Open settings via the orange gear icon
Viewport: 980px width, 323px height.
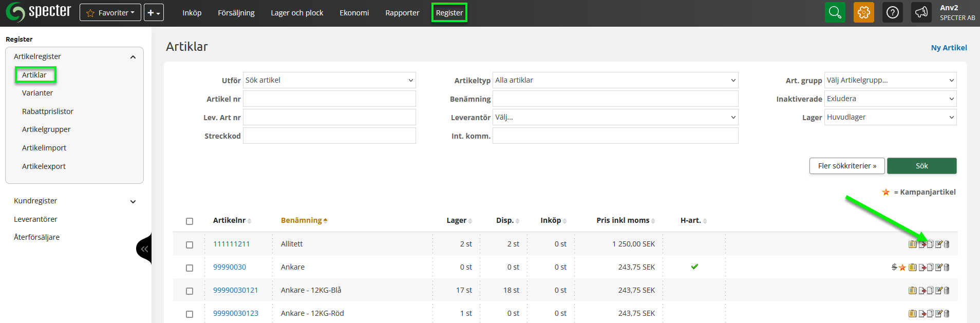point(863,12)
